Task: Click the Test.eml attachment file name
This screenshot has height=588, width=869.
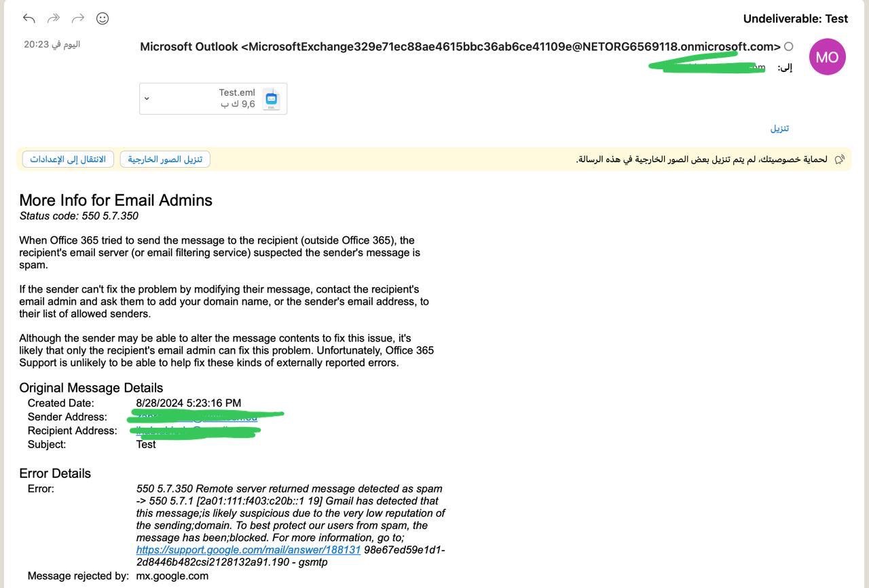Action: pos(237,92)
